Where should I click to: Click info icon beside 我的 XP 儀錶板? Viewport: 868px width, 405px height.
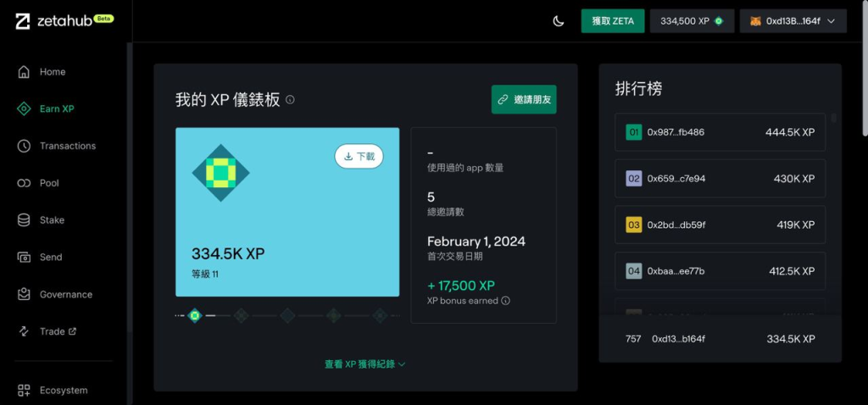291,100
